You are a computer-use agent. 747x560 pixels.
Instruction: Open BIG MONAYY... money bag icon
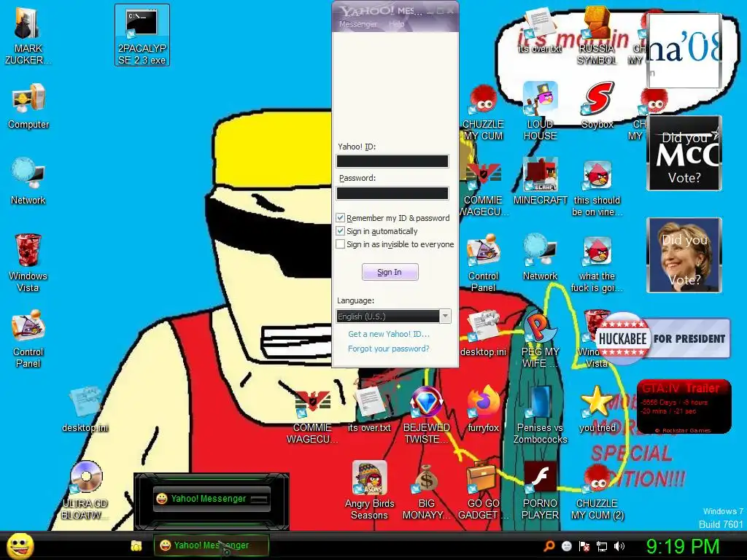[x=426, y=491]
